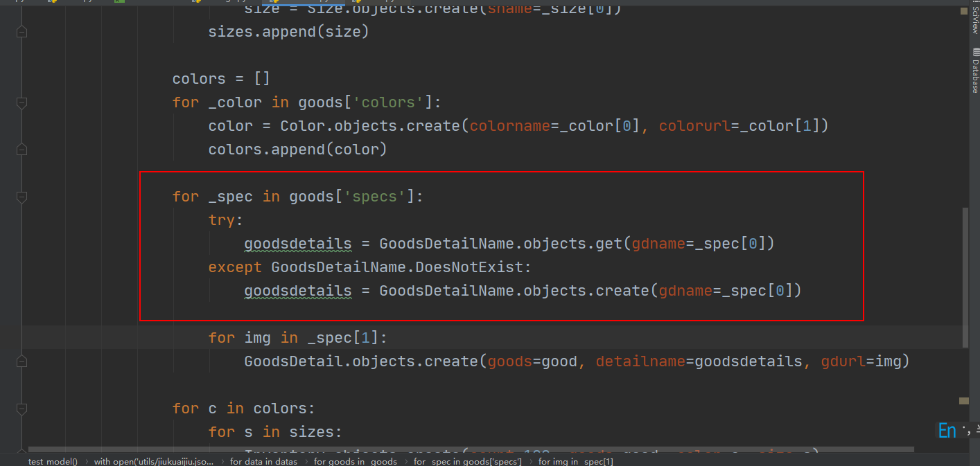Click the 'gdurl' keyword argument
This screenshot has height=466, width=980.
pos(843,361)
